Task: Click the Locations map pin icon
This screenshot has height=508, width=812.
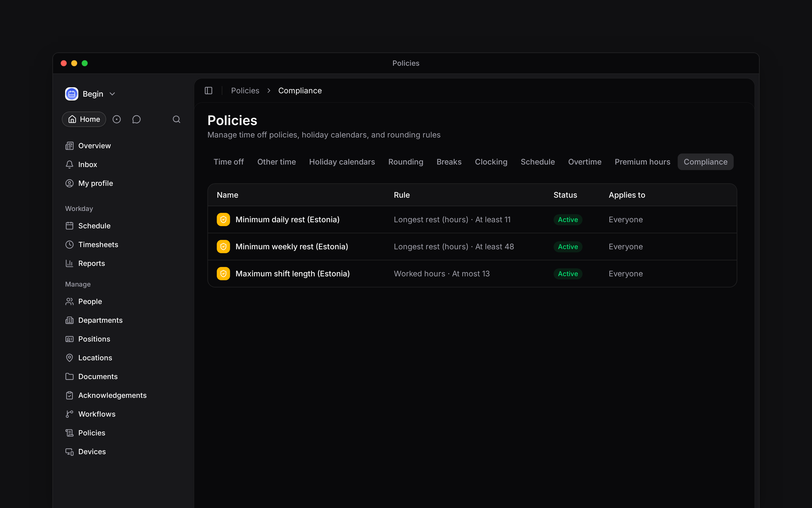Action: [x=70, y=358]
